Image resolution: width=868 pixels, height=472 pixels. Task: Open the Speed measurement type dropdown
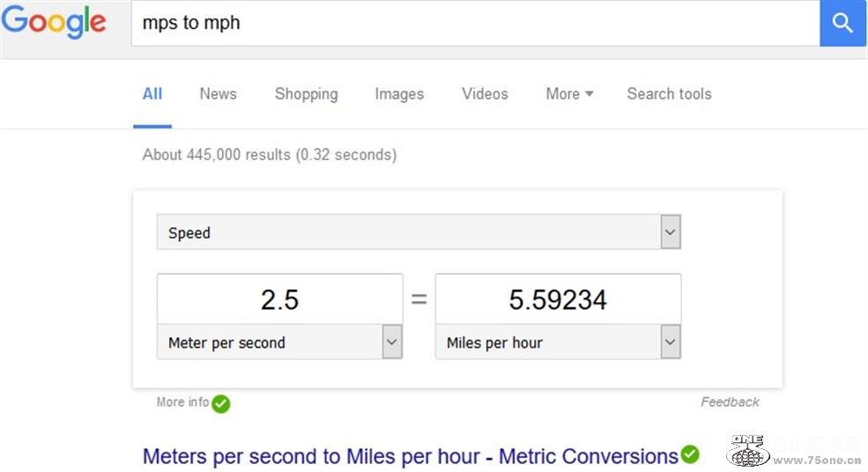(419, 232)
